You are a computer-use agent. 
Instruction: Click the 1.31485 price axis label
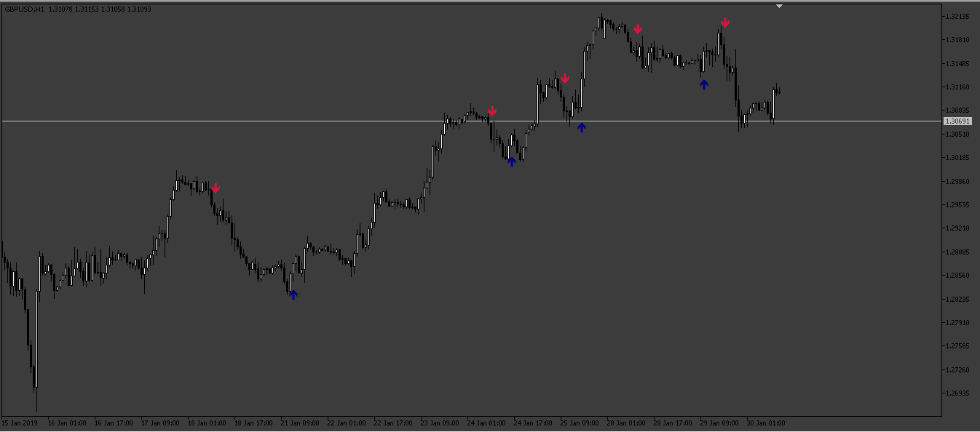[957, 63]
